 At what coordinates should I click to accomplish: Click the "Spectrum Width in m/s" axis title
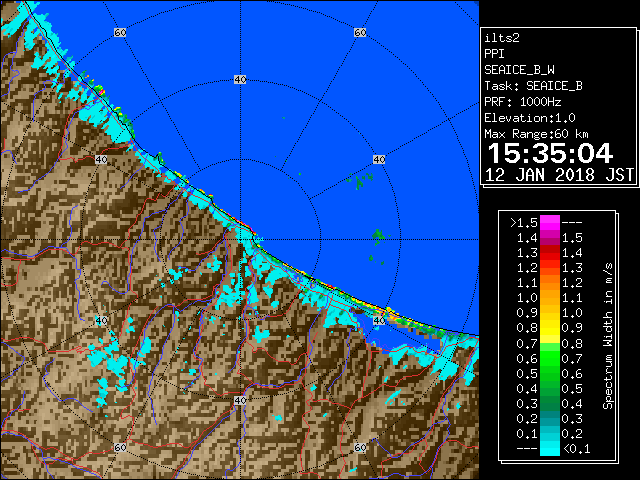click(608, 336)
